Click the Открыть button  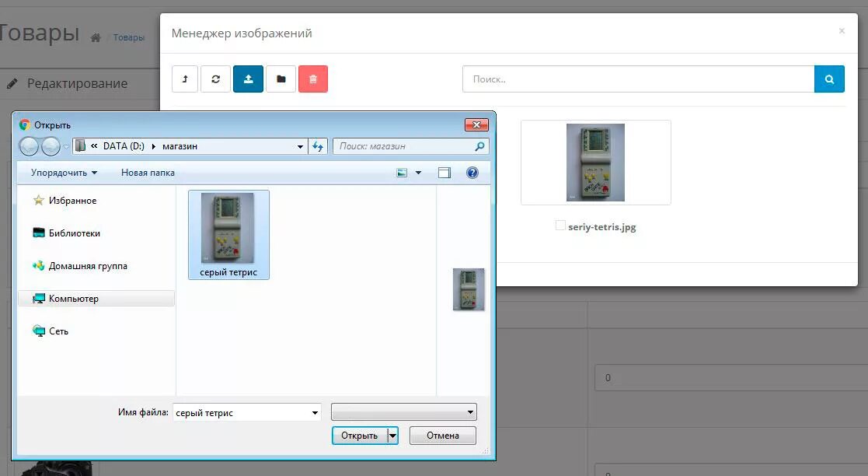coord(359,436)
